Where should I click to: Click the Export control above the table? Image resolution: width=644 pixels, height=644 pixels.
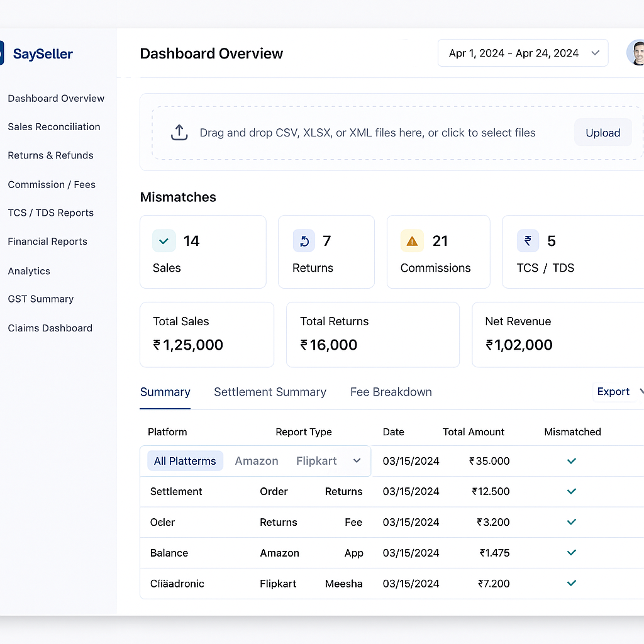[613, 391]
